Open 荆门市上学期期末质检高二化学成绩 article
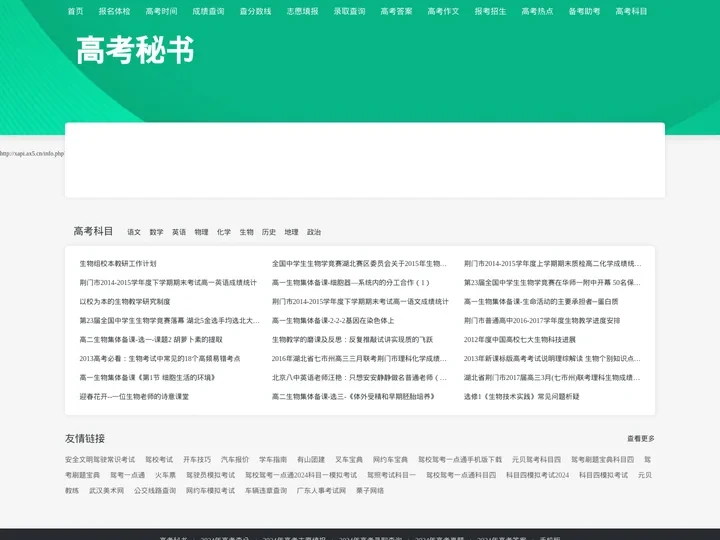Screen dimensions: 720x540 (552, 264)
